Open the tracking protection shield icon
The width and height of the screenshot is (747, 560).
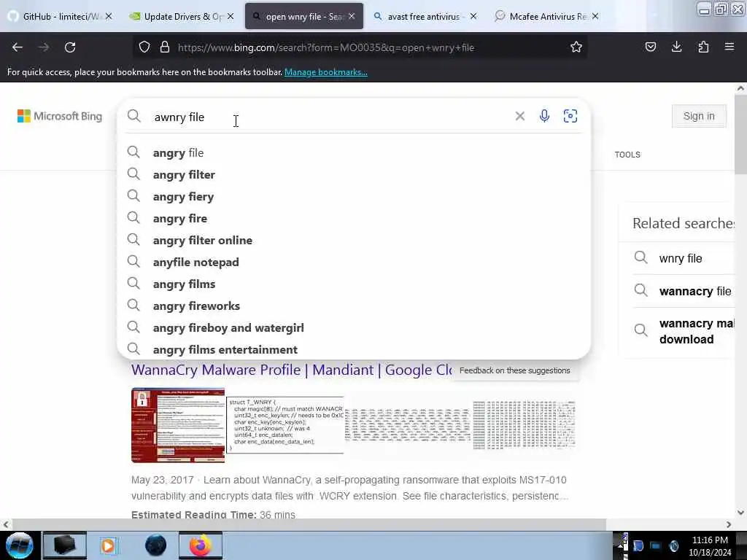[x=144, y=47]
